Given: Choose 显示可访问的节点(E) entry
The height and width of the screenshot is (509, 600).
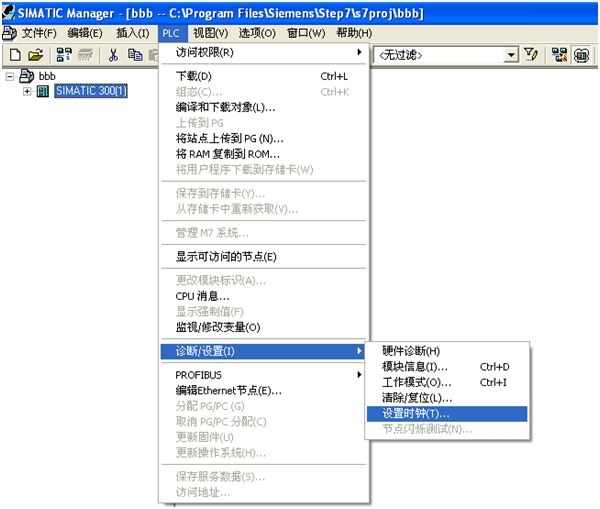Looking at the screenshot, I should [264, 257].
